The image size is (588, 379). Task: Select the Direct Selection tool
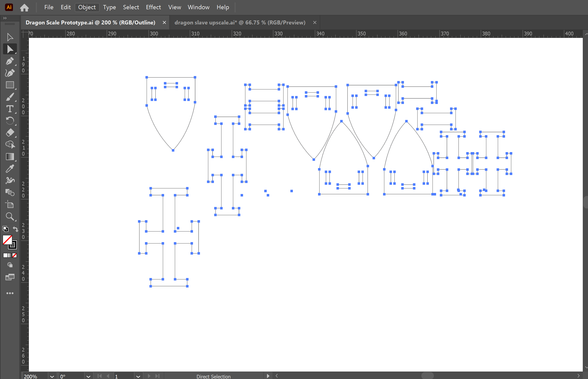[9, 49]
